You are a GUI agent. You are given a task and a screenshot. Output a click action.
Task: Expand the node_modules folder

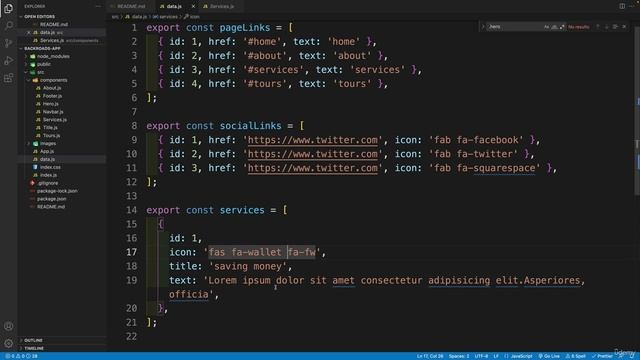click(53, 56)
